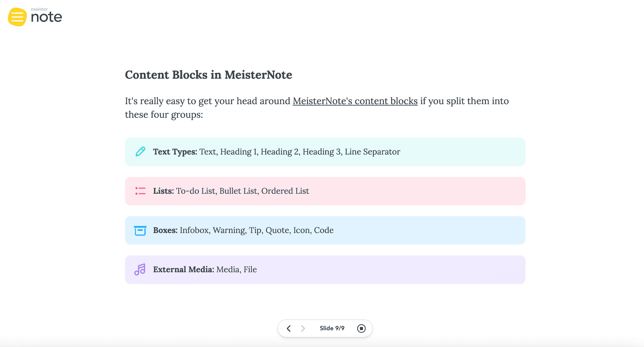This screenshot has height=347, width=644.
Task: Select the Content Blocks in MeisterNote heading
Action: (x=208, y=75)
